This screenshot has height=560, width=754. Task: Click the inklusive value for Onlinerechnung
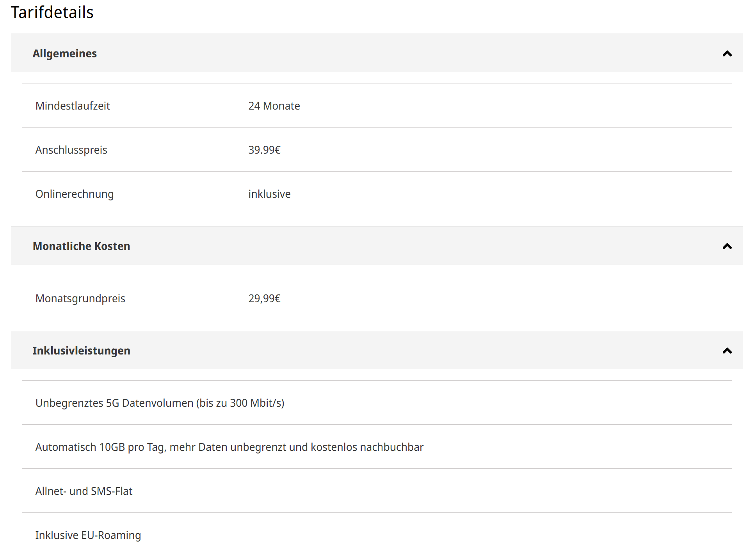click(x=269, y=194)
